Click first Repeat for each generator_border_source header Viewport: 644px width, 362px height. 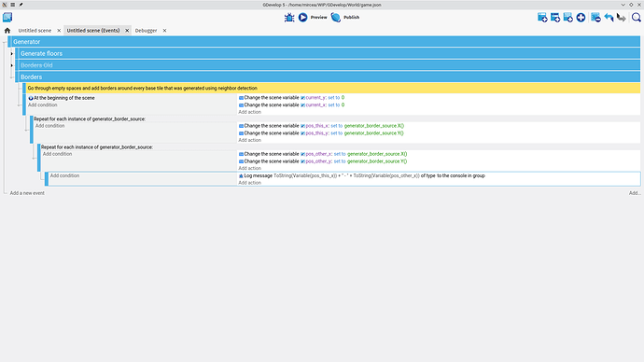coord(90,119)
